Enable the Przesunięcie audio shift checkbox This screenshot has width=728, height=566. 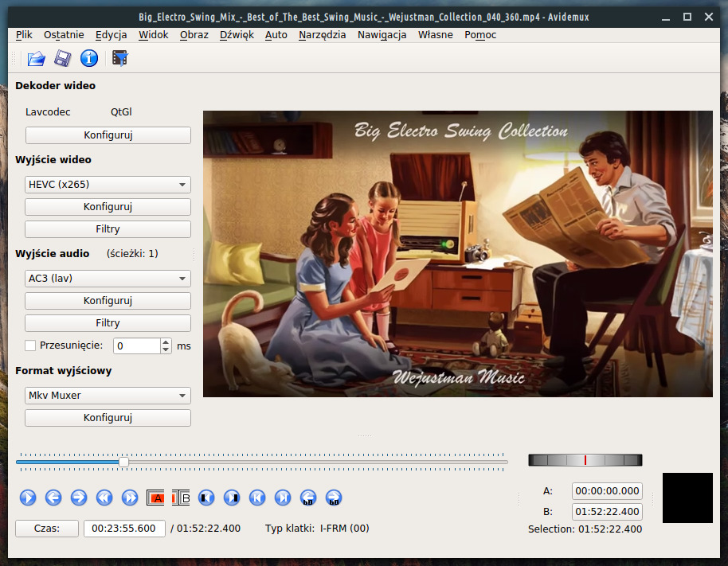coord(30,345)
